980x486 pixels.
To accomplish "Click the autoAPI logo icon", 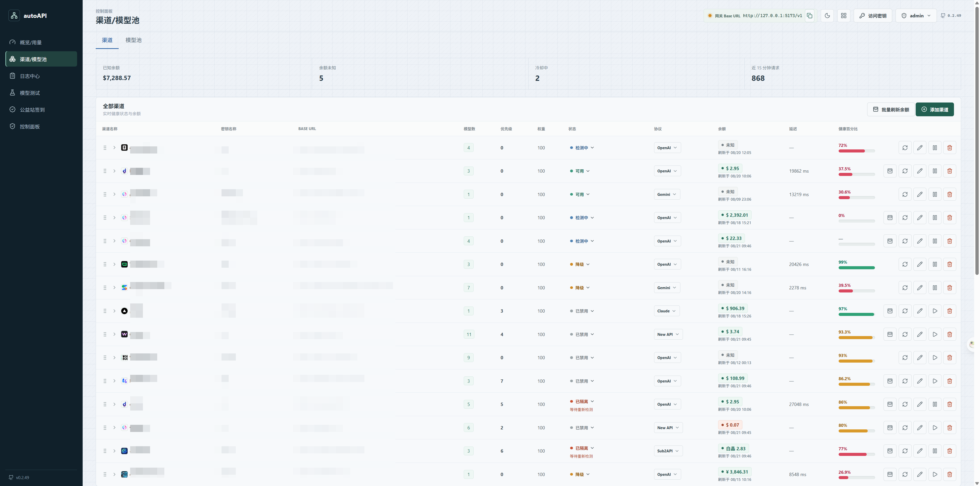I will coord(14,16).
